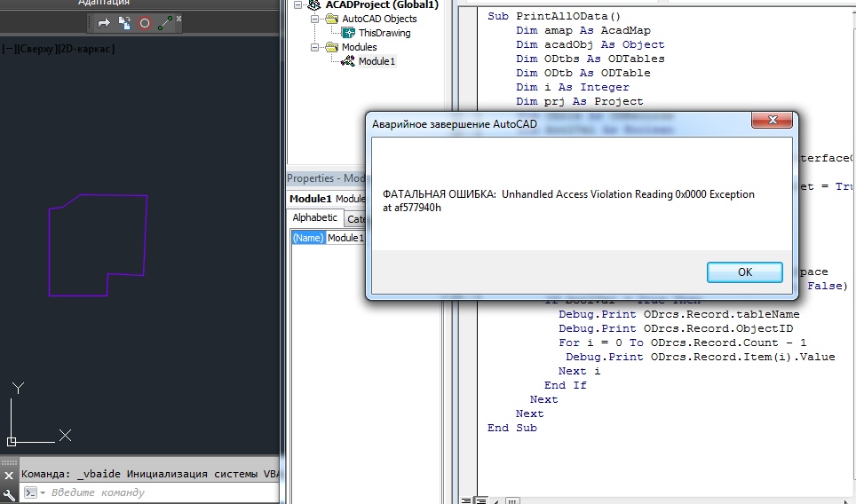Click the UCS origin icon in the drawing
Viewport: 856px width, 504px height.
click(12, 441)
